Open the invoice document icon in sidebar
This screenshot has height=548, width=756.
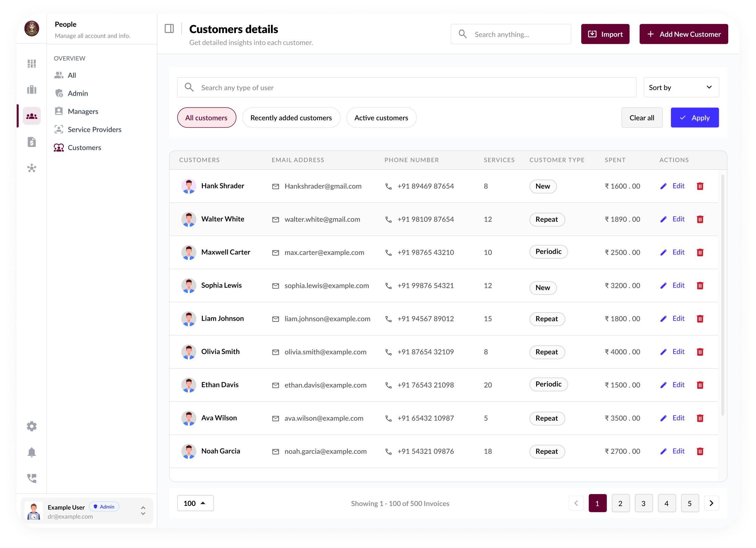pyautogui.click(x=32, y=142)
